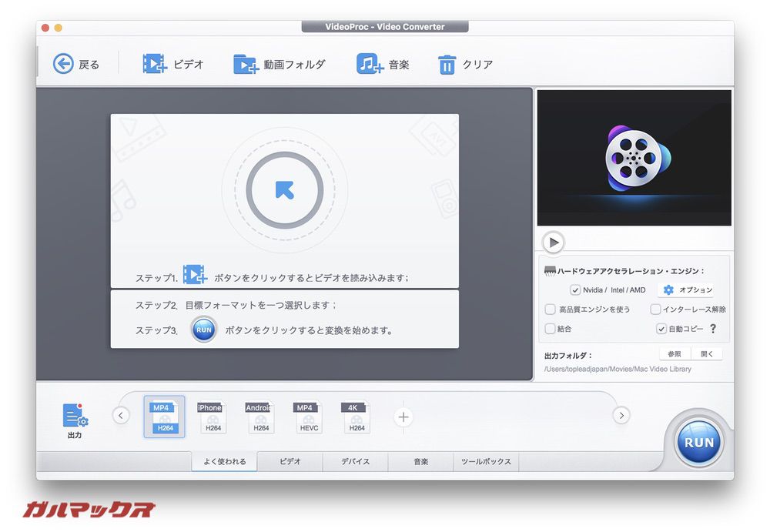Screen dimensions: 770x532
Task: Select the MP4 H264 output profile
Action: point(164,417)
